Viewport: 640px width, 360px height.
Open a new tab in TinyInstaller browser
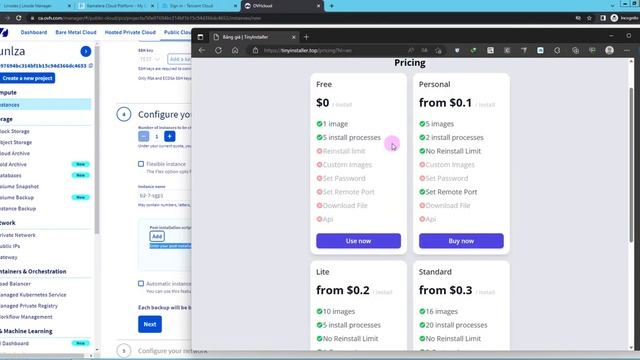coord(306,37)
